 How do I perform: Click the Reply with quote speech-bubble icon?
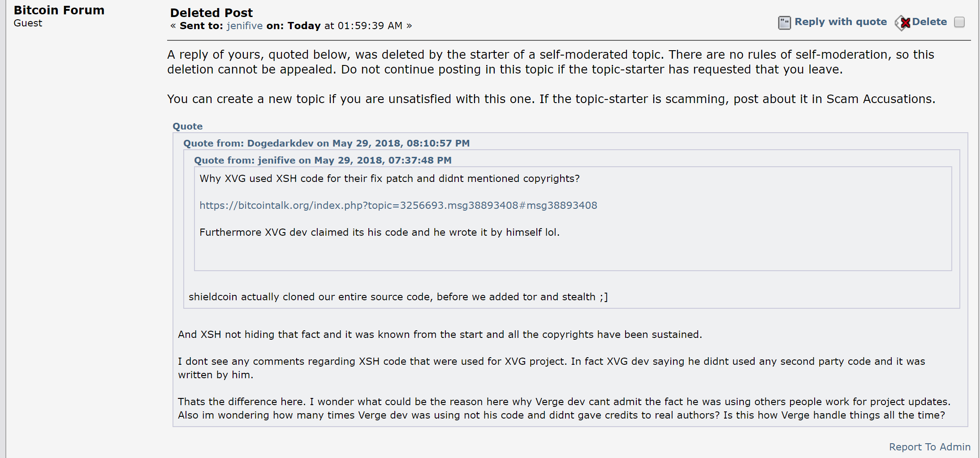784,22
